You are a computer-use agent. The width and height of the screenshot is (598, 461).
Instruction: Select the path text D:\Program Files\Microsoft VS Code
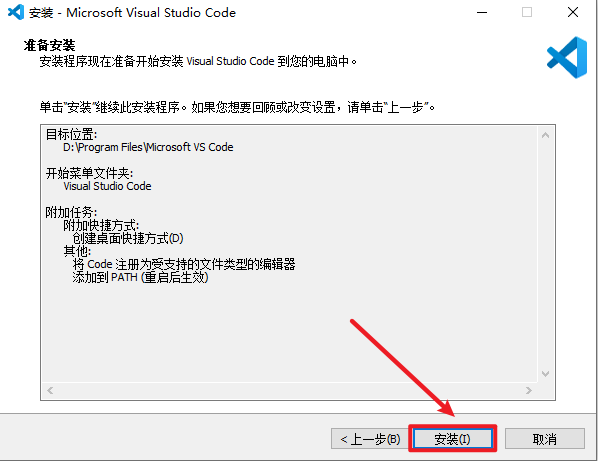pyautogui.click(x=148, y=147)
